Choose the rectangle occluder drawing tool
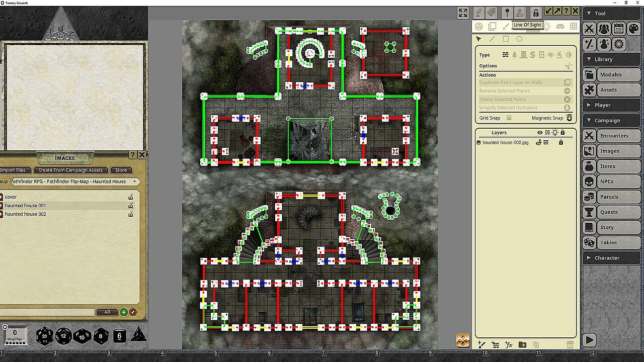 coord(506,39)
